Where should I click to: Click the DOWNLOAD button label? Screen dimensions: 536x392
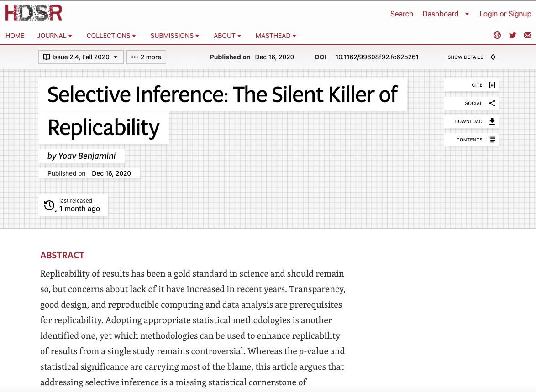468,121
